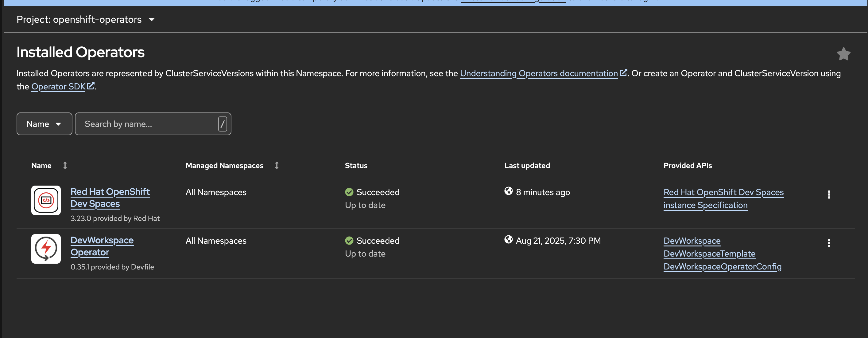Viewport: 868px width, 338px height.
Task: Click the globe icon beside 8 minutes ago
Action: click(508, 191)
